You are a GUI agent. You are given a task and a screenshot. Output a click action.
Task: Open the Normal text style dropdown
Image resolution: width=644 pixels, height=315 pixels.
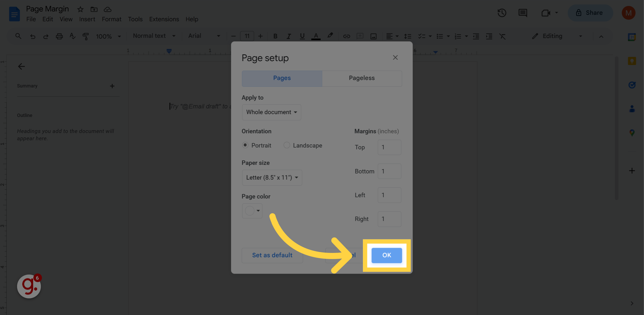154,36
